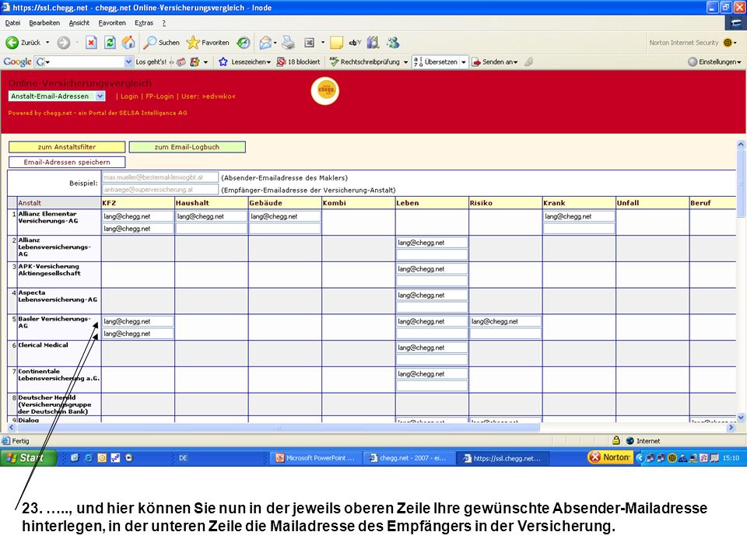Click the round chegg logo
This screenshot has width=747, height=560.
(x=325, y=90)
